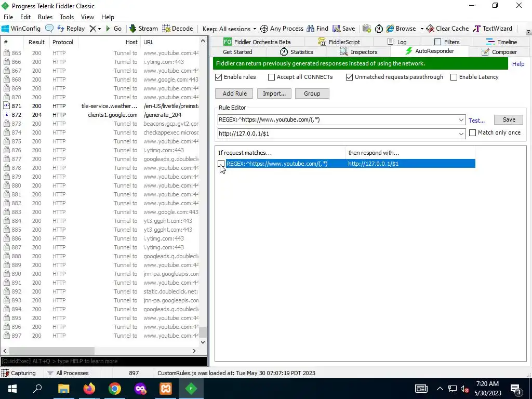Click the All Processes status filter
532x399 pixels.
(x=68, y=373)
